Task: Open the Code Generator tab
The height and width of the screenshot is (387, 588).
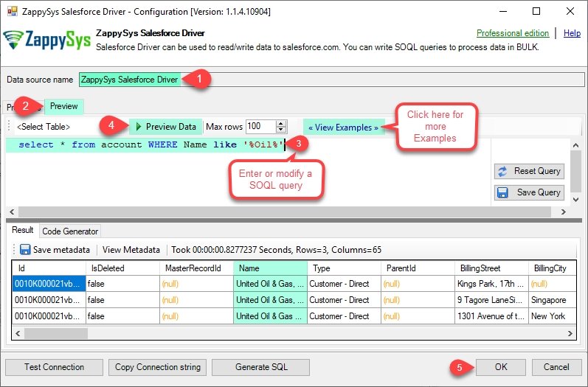Action: [x=70, y=231]
